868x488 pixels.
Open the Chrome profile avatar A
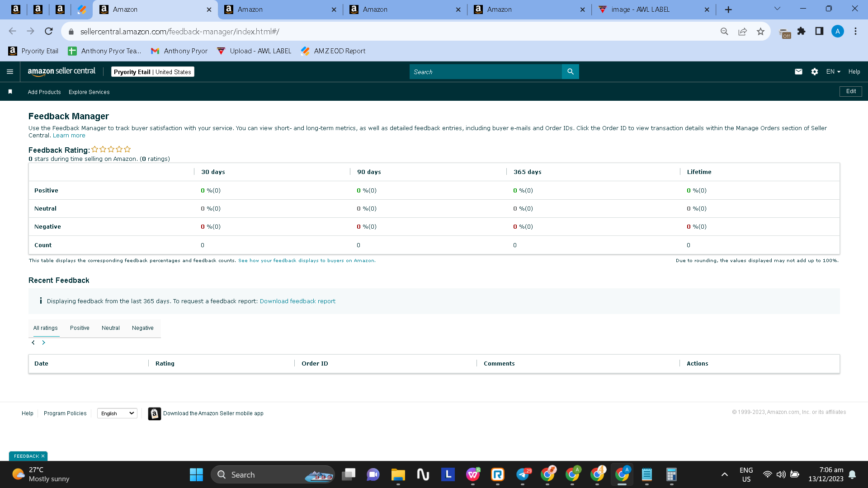[x=837, y=31]
